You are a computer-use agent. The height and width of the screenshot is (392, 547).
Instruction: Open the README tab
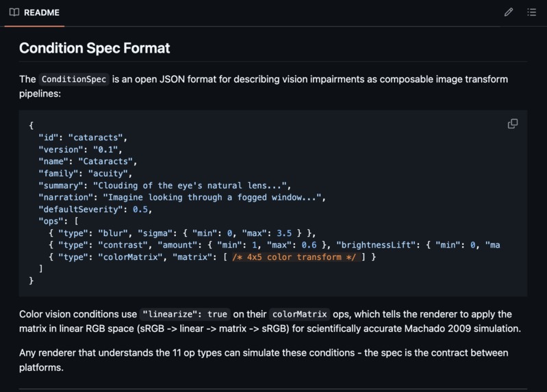tap(34, 13)
